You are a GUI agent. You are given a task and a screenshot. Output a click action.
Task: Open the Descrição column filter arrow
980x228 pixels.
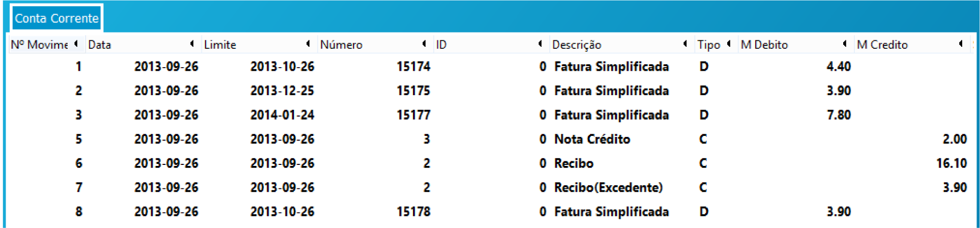(685, 44)
